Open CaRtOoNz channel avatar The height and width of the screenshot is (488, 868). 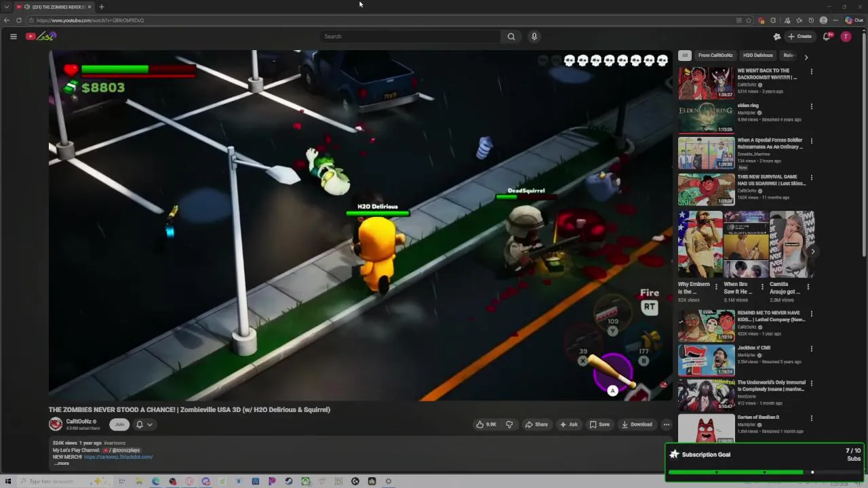56,424
